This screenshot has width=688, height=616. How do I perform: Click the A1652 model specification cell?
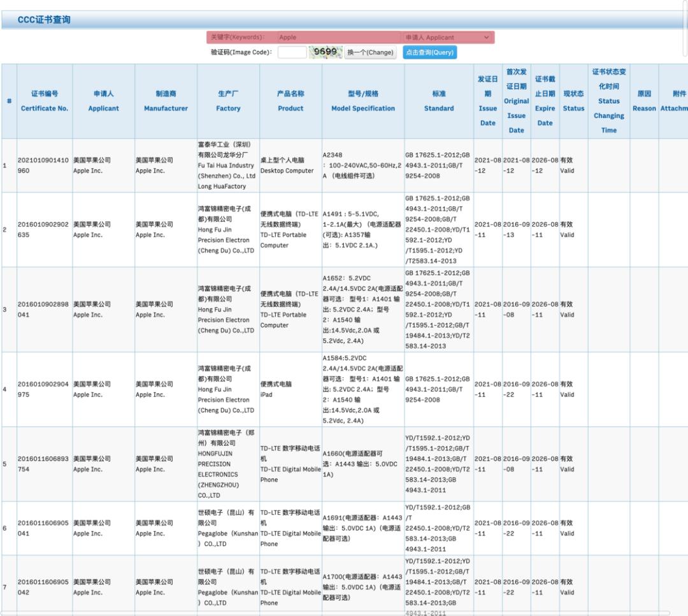363,310
